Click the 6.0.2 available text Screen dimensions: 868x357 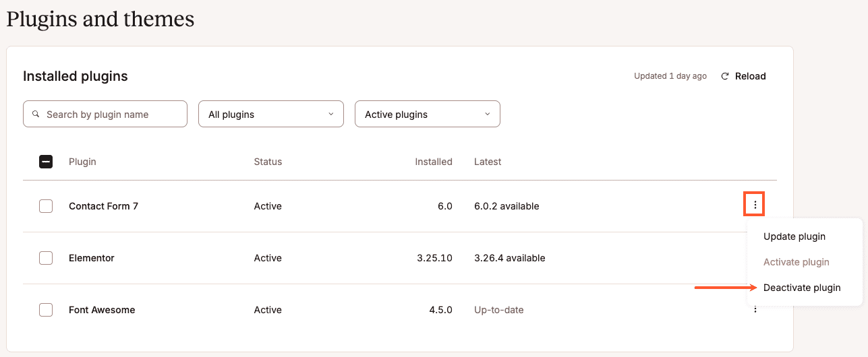[x=507, y=206]
